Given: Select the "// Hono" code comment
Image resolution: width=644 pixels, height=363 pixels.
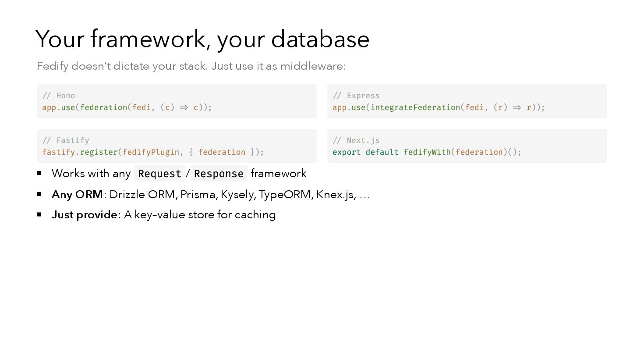Looking at the screenshot, I should [x=59, y=96].
